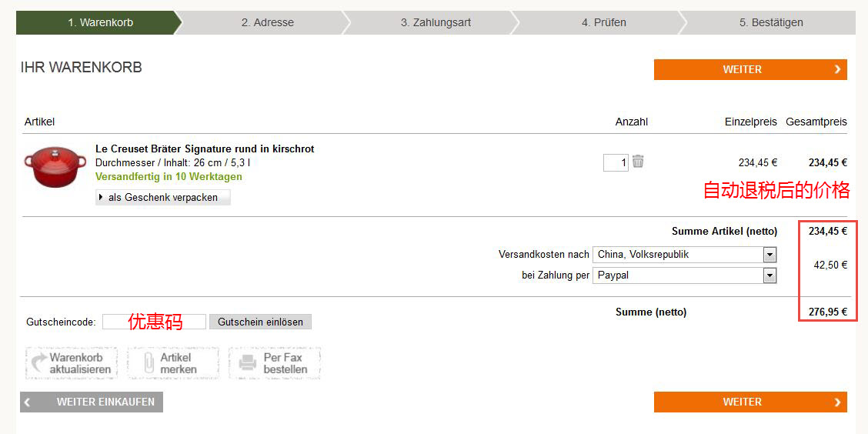The height and width of the screenshot is (434, 868).
Task: Click the bottom orange WEITER button
Action: point(750,402)
